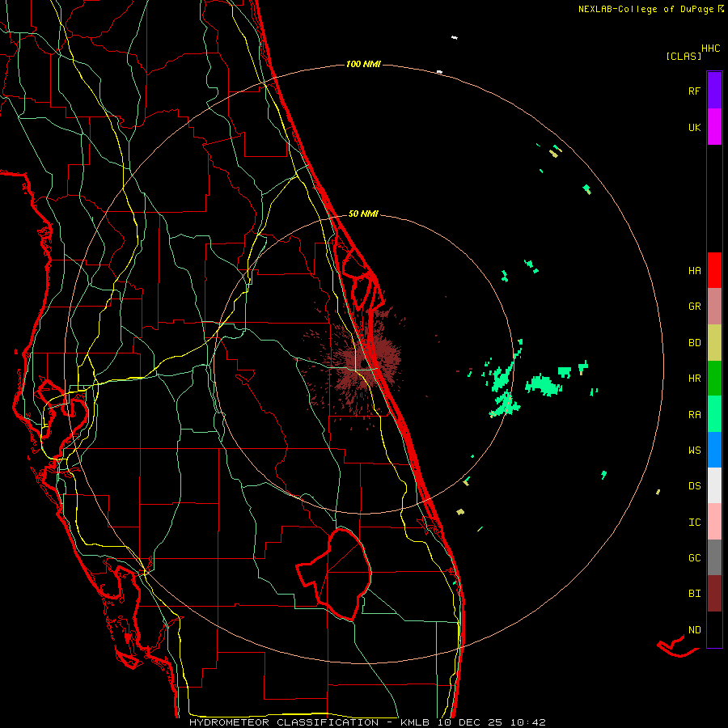The width and height of the screenshot is (728, 728).
Task: Click the 'RA' legend label
Action: click(x=694, y=414)
